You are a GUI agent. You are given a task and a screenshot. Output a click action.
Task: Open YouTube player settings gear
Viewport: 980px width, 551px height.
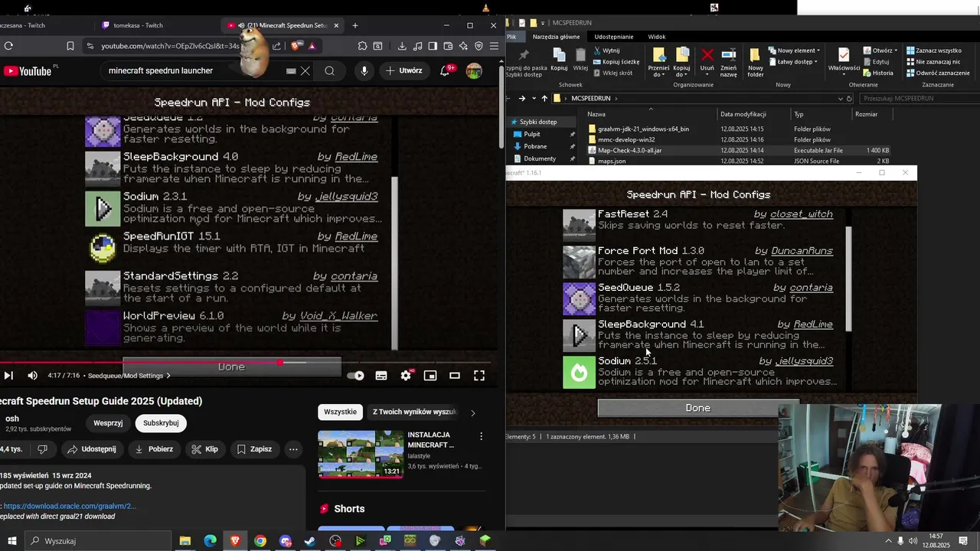point(406,376)
